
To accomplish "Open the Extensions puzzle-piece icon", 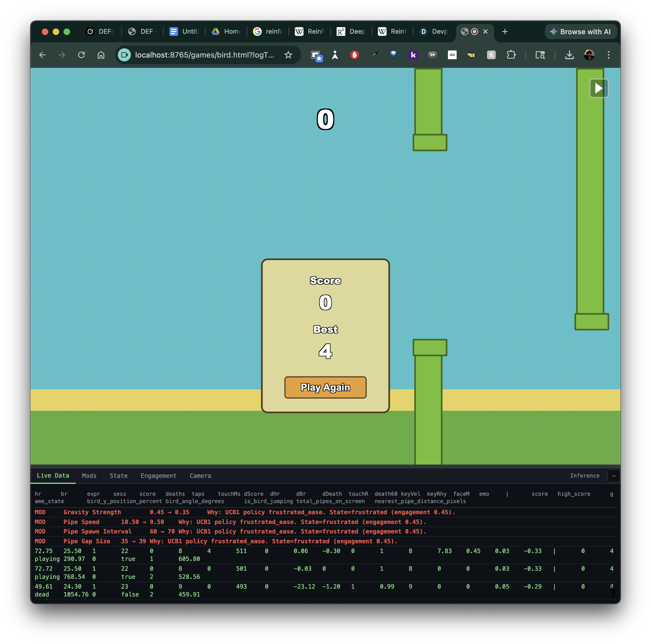I will click(511, 55).
